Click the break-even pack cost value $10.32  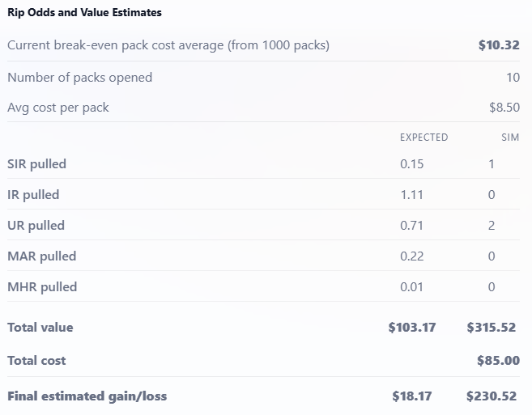click(x=499, y=45)
